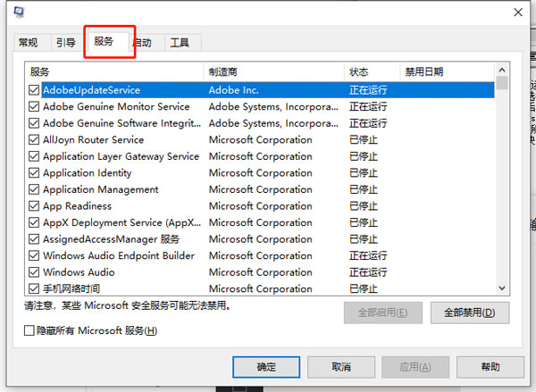The image size is (536, 392).
Task: Select AppX Deployment Service row
Action: pyautogui.click(x=262, y=222)
